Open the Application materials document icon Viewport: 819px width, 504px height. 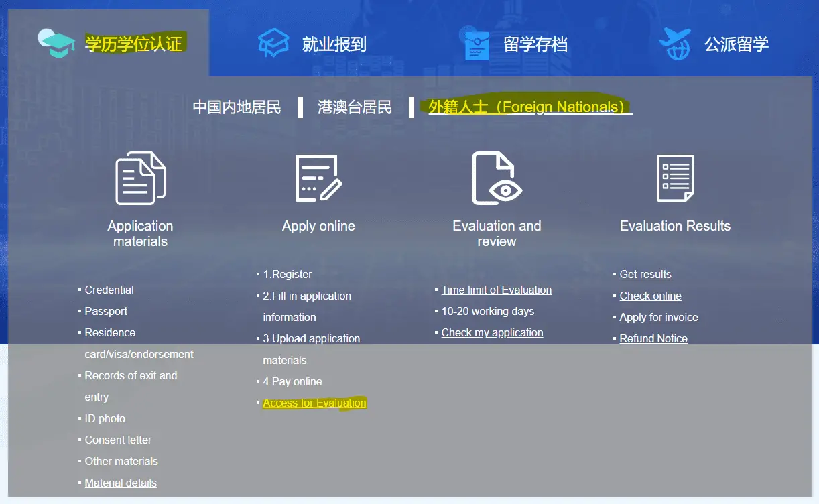click(140, 178)
